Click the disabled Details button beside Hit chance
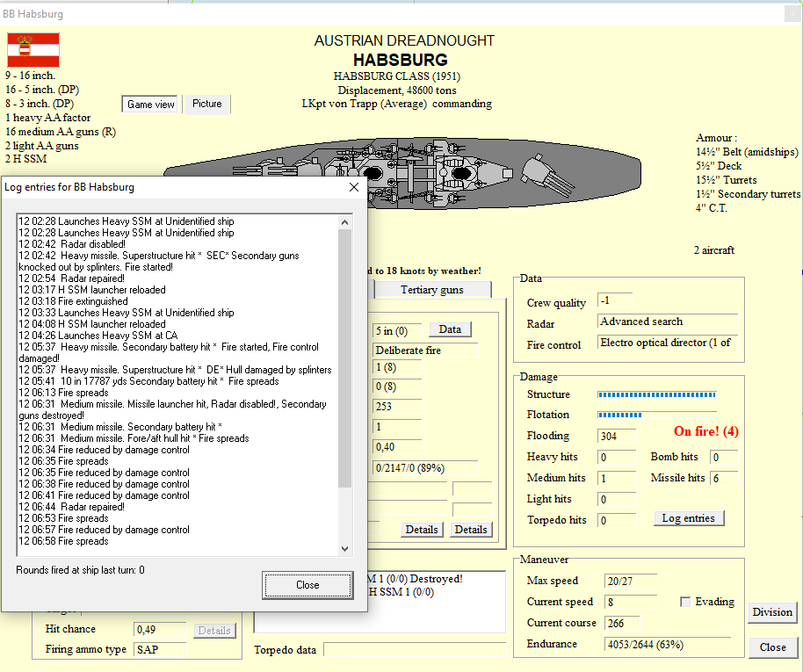Viewport: 803px width, 672px height. pos(214,631)
